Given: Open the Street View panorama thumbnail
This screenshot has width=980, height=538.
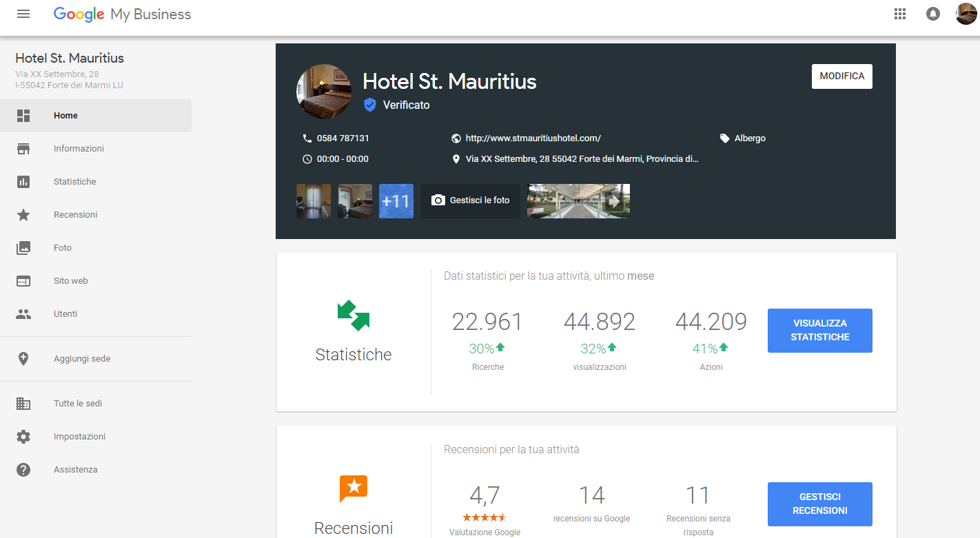Looking at the screenshot, I should pos(579,201).
